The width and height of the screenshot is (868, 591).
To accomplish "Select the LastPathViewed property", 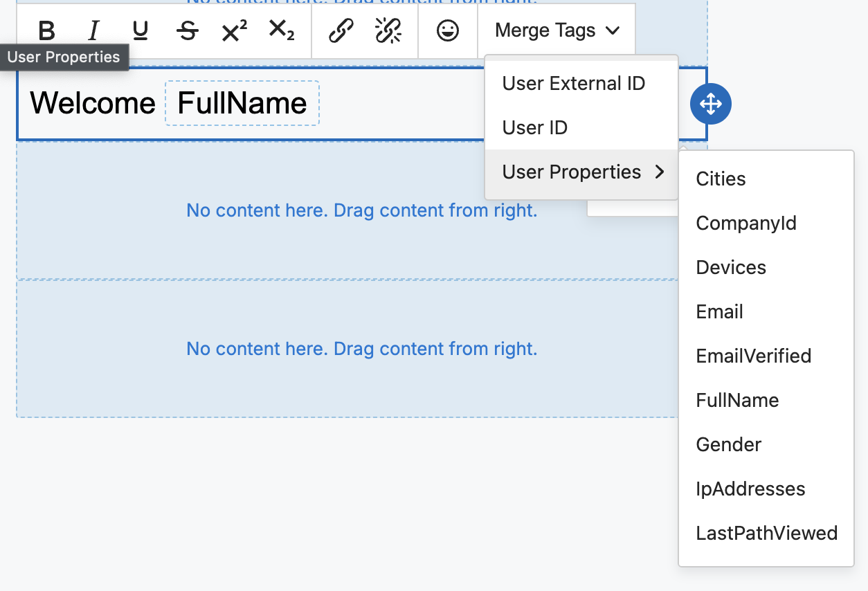I will [x=766, y=534].
